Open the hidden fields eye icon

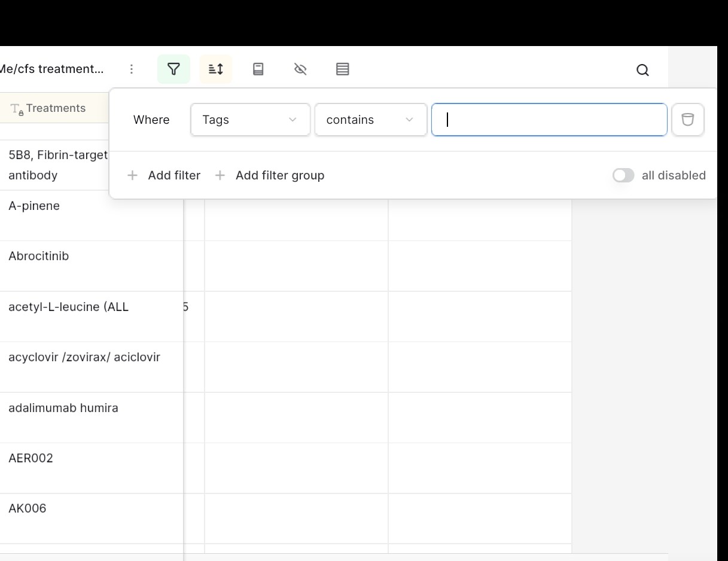point(300,69)
